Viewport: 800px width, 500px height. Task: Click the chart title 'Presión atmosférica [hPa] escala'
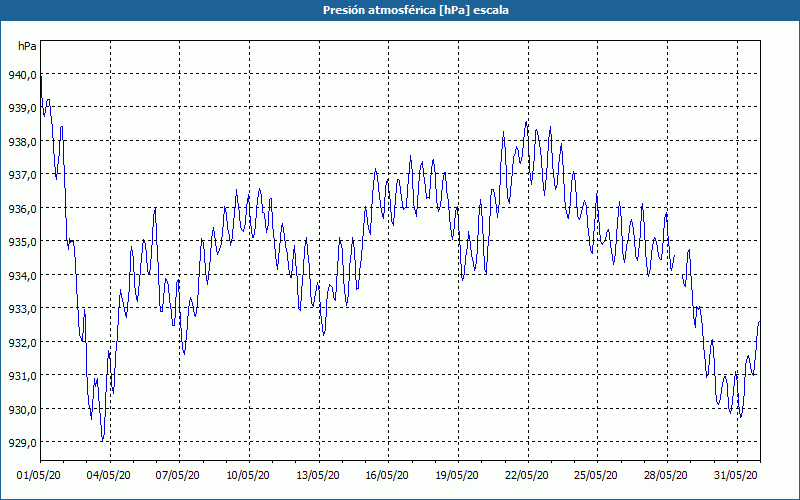coord(416,10)
